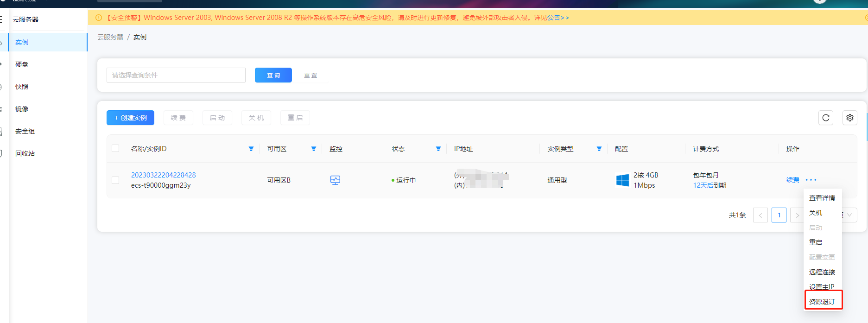
Task: Open 实例 in the sidebar
Action: [48, 42]
